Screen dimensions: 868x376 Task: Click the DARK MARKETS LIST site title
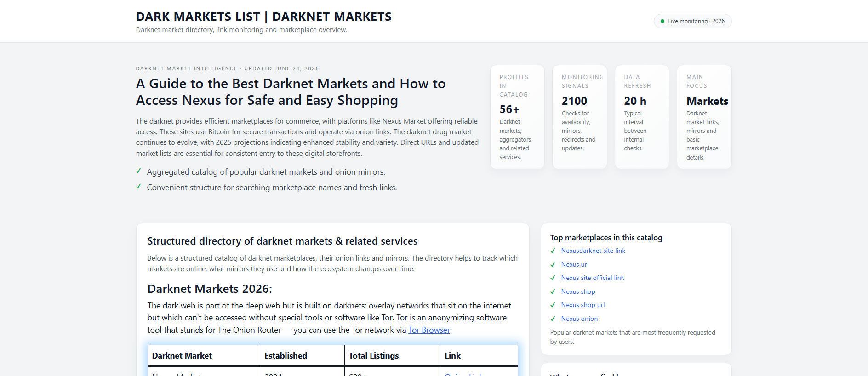point(263,17)
